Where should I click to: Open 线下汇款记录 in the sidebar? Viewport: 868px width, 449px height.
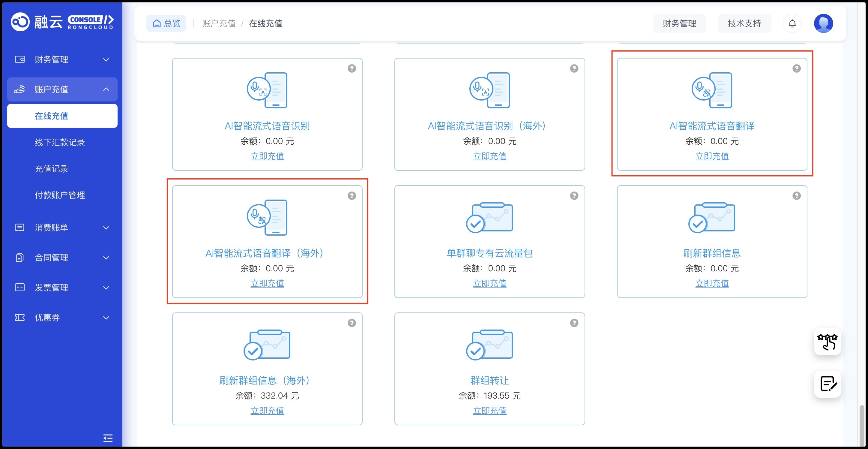(x=60, y=142)
